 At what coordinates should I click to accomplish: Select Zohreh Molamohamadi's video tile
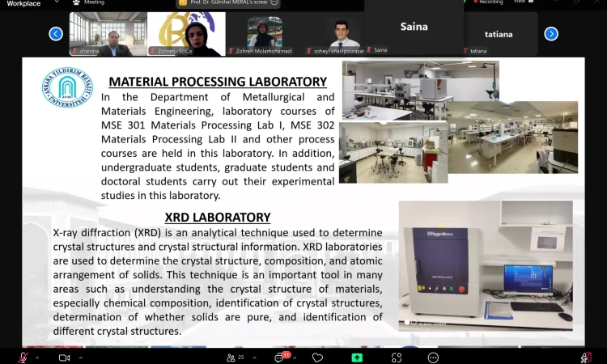click(265, 34)
